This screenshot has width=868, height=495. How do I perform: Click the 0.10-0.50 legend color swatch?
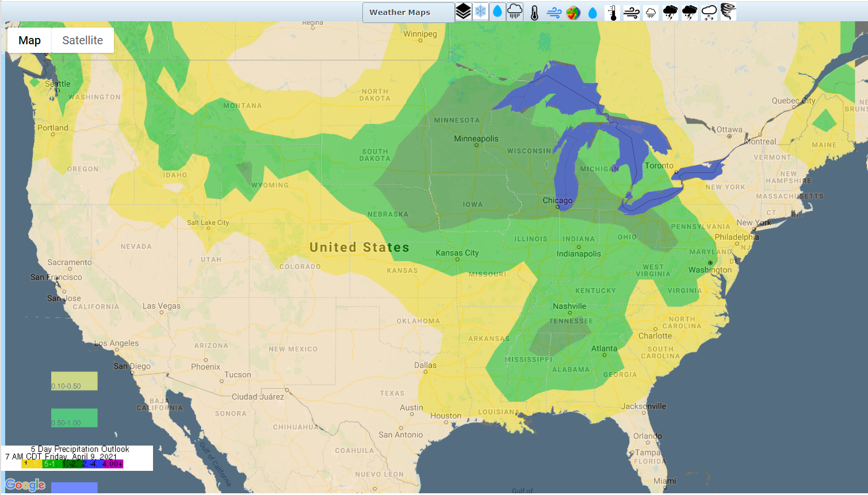[x=74, y=381]
